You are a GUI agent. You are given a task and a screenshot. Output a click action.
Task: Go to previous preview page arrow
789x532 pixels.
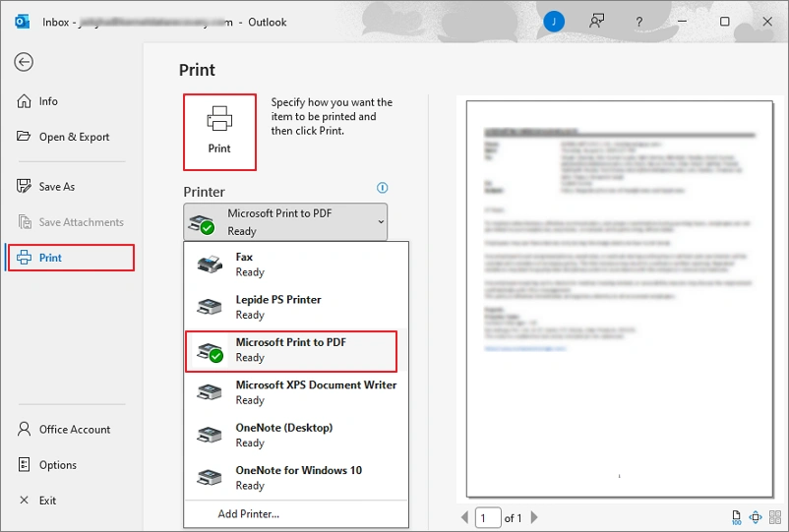[x=464, y=517]
